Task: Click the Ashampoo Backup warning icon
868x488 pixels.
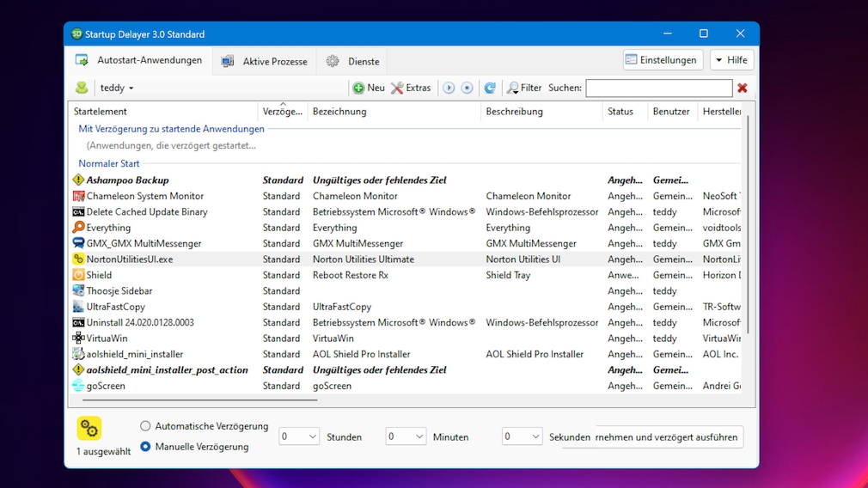Action: (78, 180)
